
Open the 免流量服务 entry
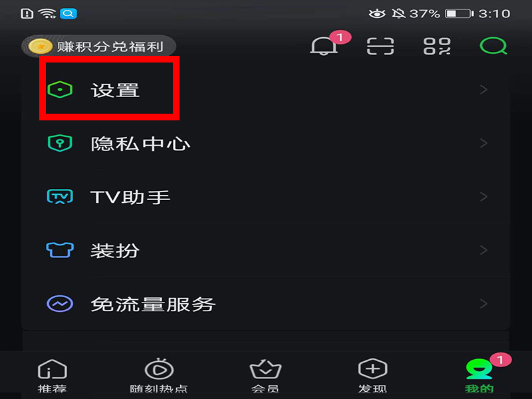tap(265, 304)
